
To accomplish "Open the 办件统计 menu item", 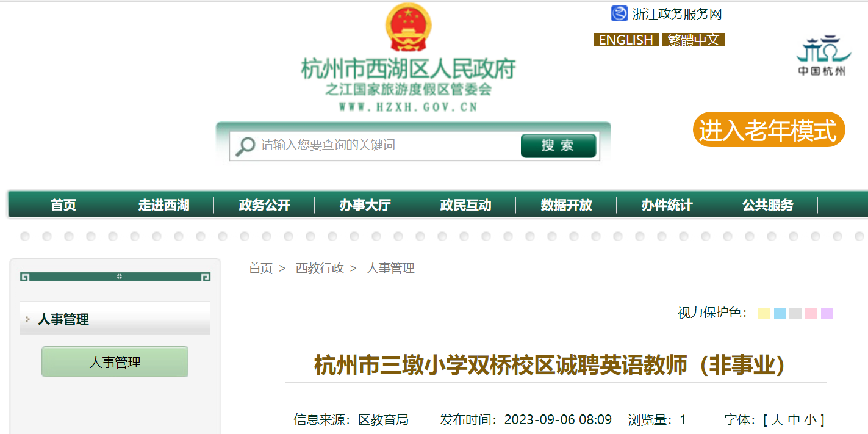I will coord(667,205).
